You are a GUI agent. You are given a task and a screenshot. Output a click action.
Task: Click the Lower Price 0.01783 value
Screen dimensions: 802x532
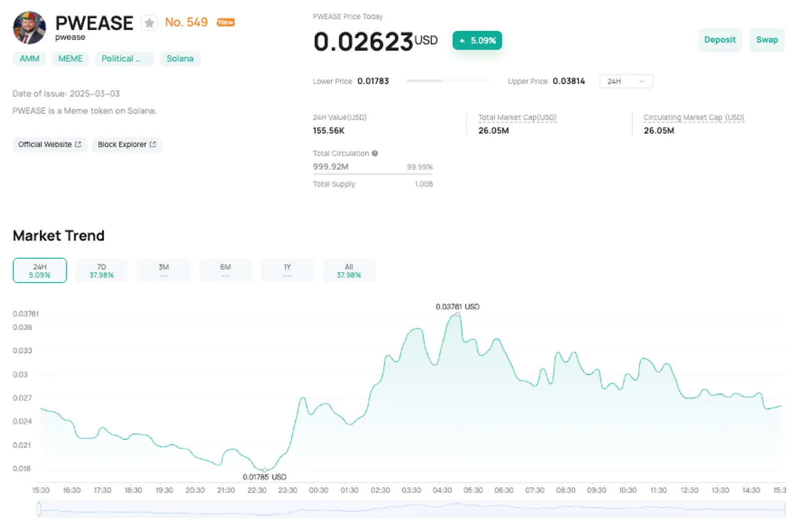373,81
